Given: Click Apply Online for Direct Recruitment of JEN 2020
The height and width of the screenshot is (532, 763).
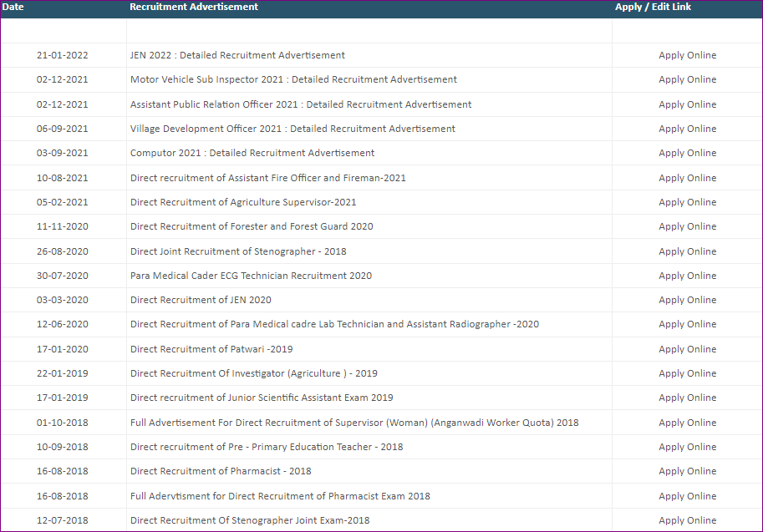Looking at the screenshot, I should click(x=687, y=300).
